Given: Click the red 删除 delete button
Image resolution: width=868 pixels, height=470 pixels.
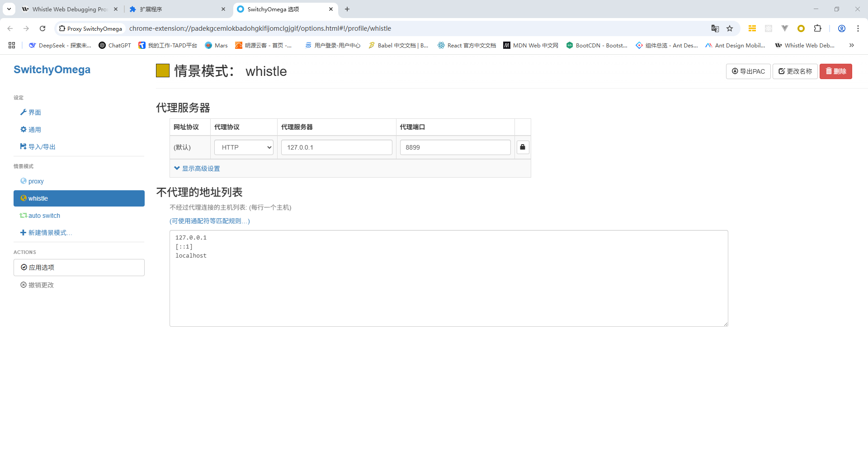Looking at the screenshot, I should [x=836, y=71].
